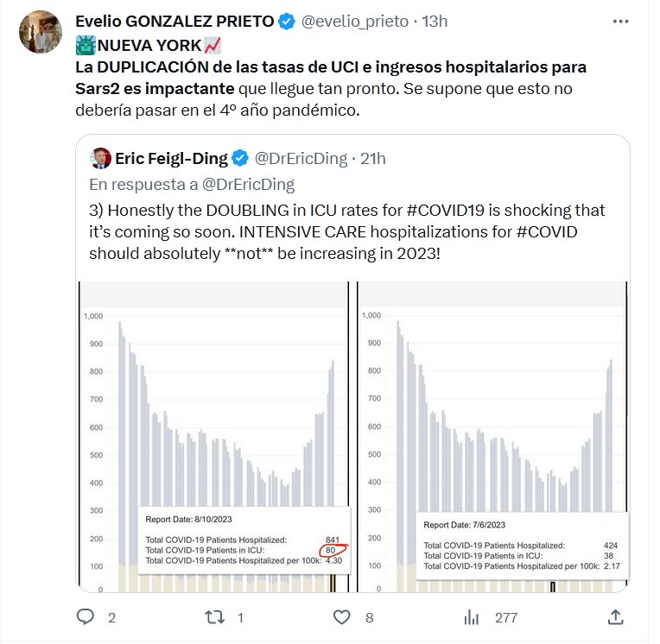Open tweet analytics bar chart icon
The image size is (660, 644).
pos(472,617)
